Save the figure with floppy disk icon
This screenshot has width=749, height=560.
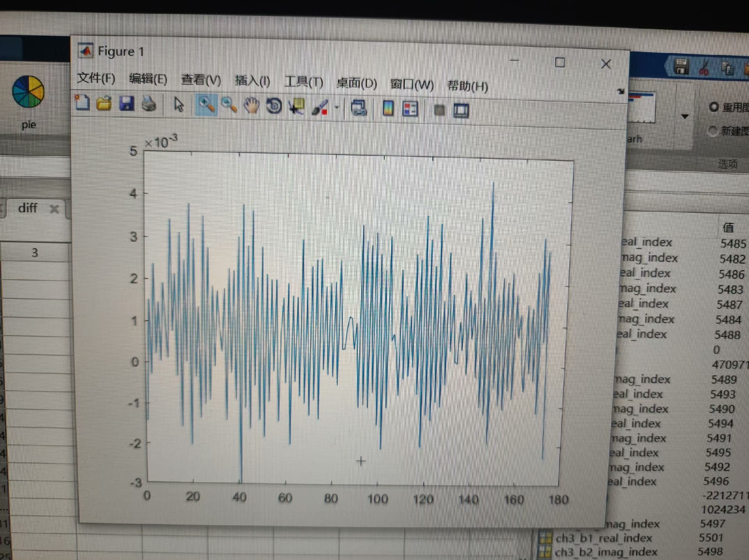pyautogui.click(x=126, y=104)
